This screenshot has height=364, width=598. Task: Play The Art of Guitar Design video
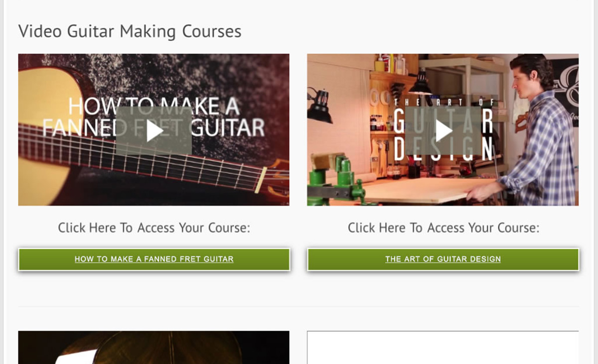443,130
